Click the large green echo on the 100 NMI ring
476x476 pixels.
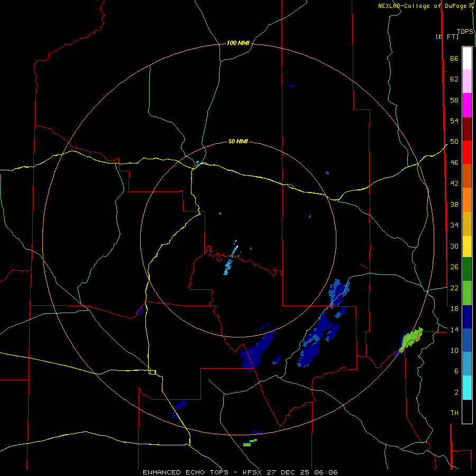click(411, 340)
